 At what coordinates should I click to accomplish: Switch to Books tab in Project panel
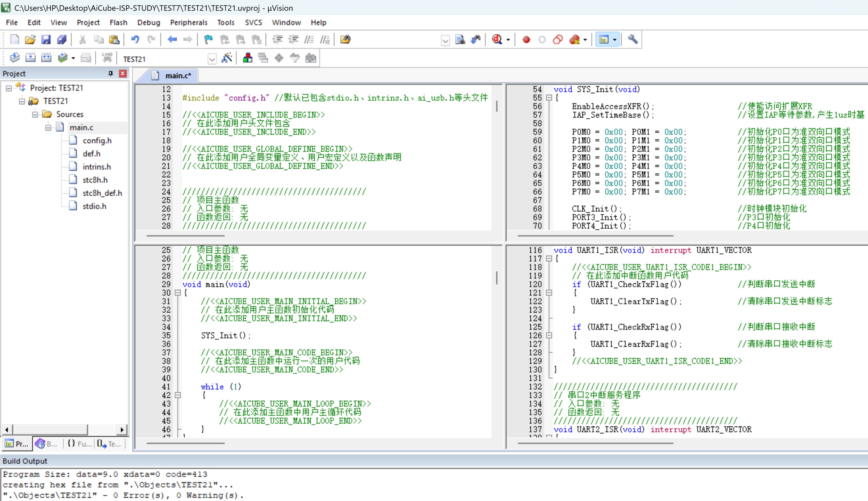tap(47, 444)
